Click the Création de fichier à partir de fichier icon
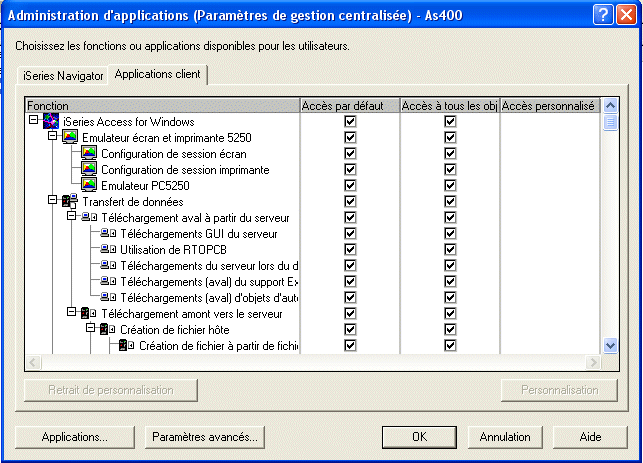The image size is (643, 463). pyautogui.click(x=127, y=345)
